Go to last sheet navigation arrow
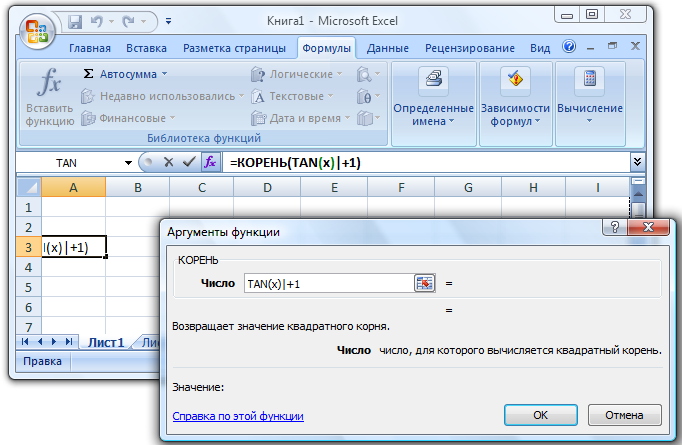 coord(69,342)
